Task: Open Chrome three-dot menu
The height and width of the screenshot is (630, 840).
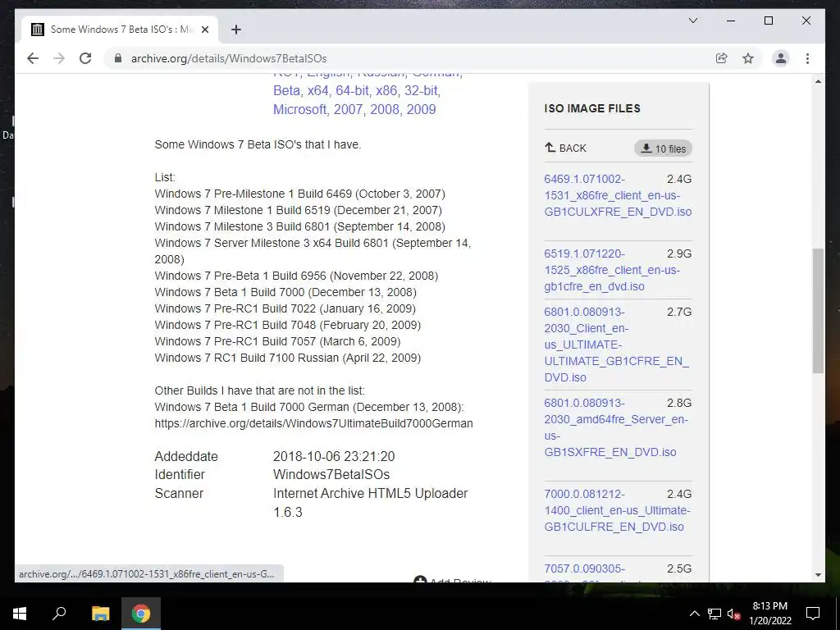Action: [x=807, y=58]
